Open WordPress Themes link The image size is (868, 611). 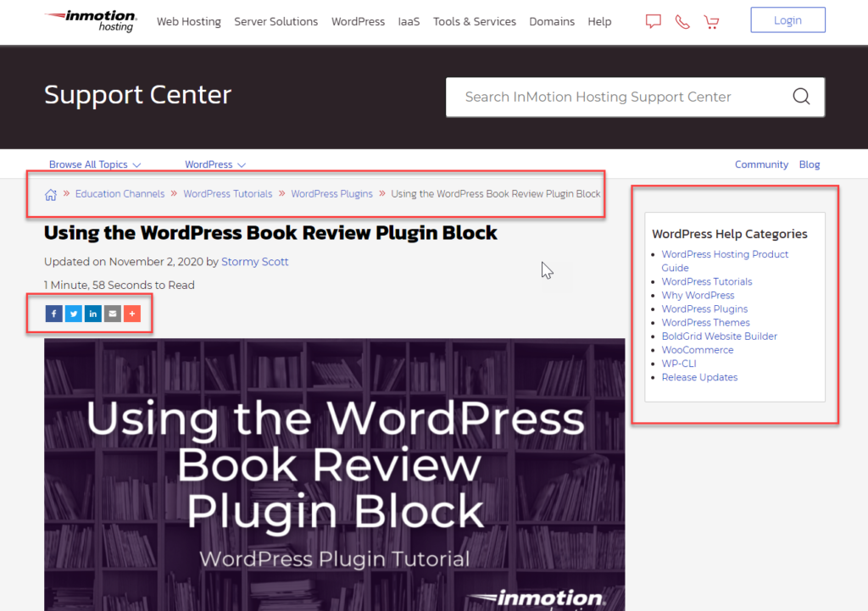706,323
